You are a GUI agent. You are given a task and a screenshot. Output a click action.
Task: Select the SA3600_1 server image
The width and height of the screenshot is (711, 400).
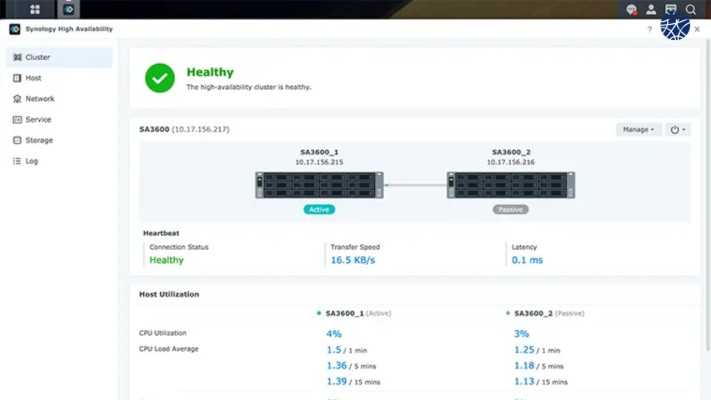[x=319, y=185]
